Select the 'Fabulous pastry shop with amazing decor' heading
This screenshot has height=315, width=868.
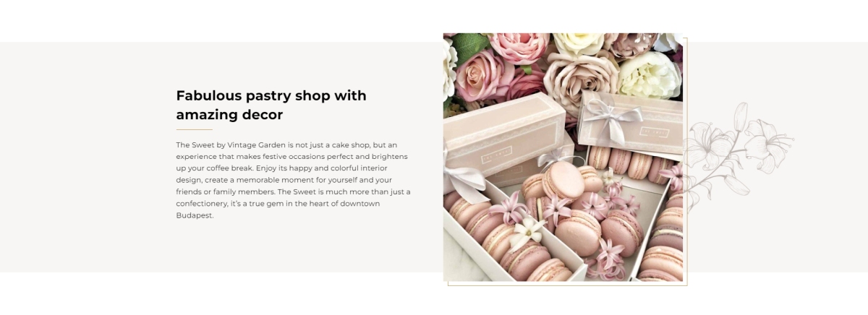[x=271, y=105]
